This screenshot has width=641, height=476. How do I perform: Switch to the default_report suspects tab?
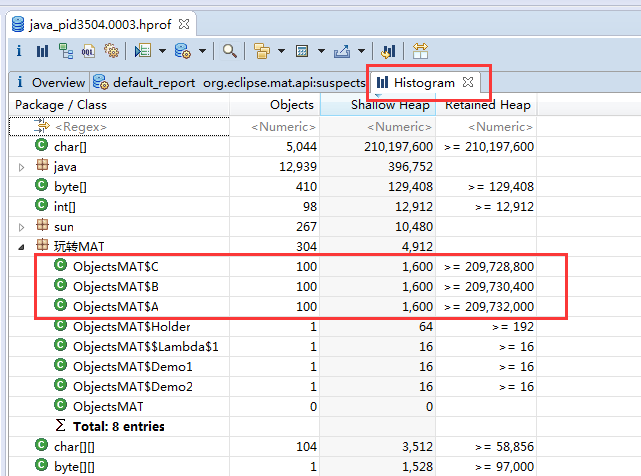click(x=229, y=83)
